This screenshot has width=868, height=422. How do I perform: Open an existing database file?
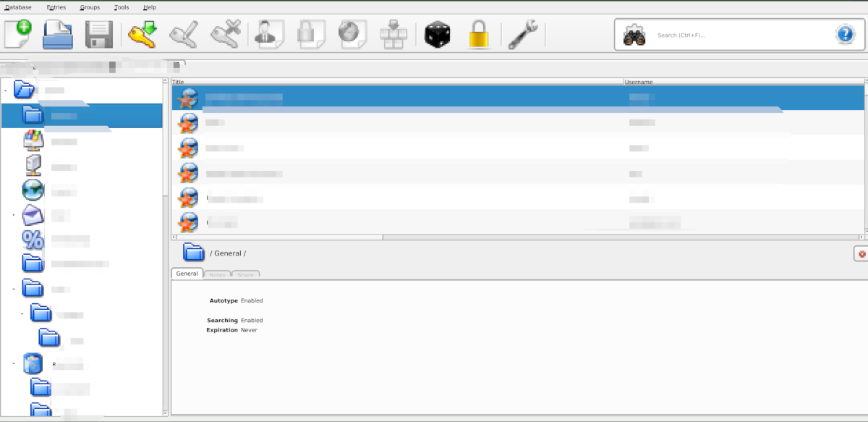click(57, 34)
